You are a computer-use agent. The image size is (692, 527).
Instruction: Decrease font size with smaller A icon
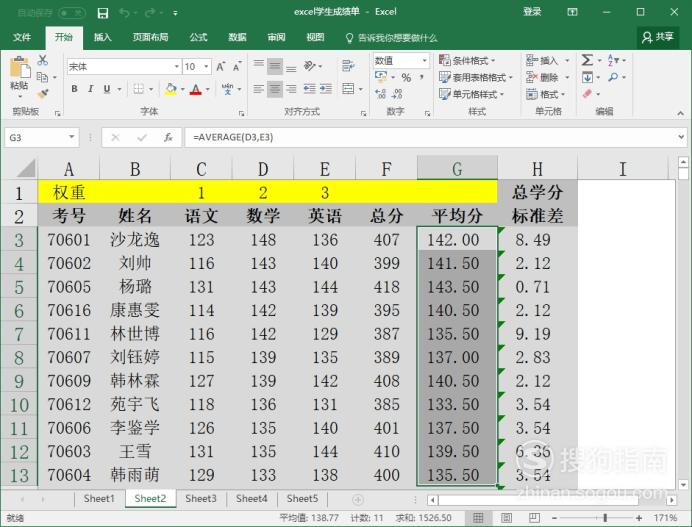tap(237, 67)
